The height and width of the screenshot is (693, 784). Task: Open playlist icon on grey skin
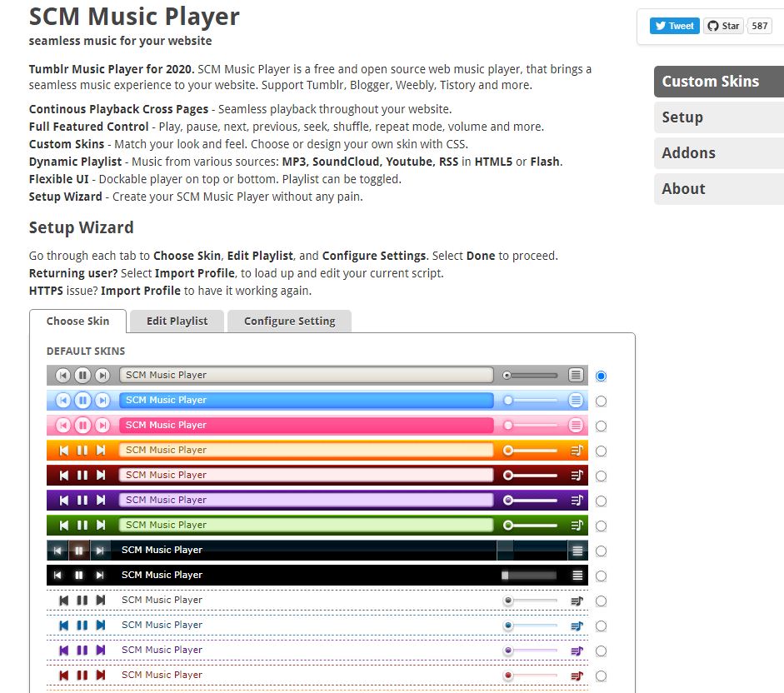(x=576, y=375)
